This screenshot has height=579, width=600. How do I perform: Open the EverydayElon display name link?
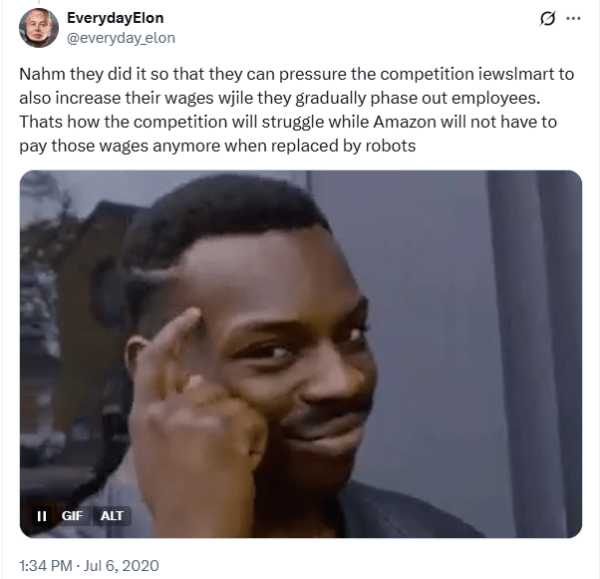[115, 18]
